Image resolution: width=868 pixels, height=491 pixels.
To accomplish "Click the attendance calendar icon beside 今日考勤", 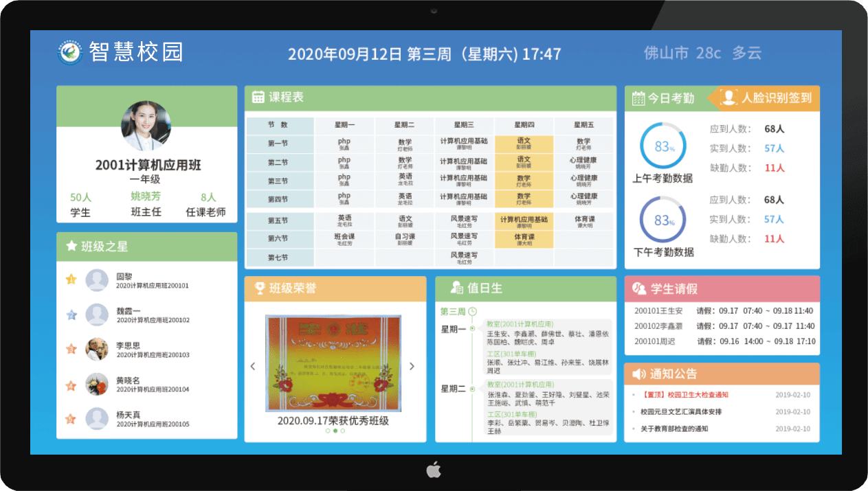I will point(638,98).
